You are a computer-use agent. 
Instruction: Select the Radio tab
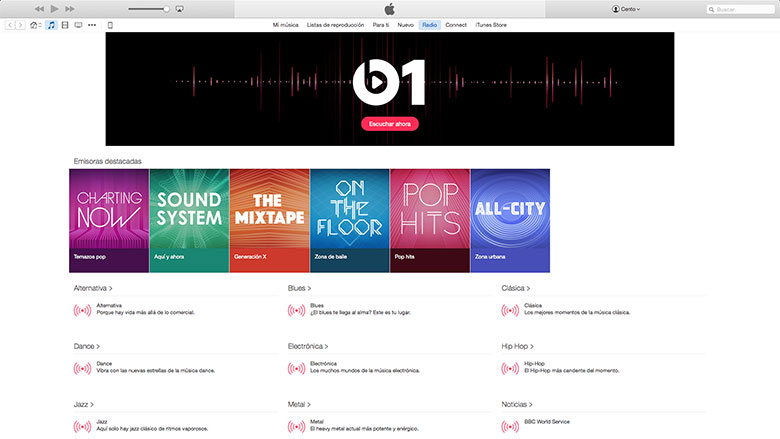[429, 25]
